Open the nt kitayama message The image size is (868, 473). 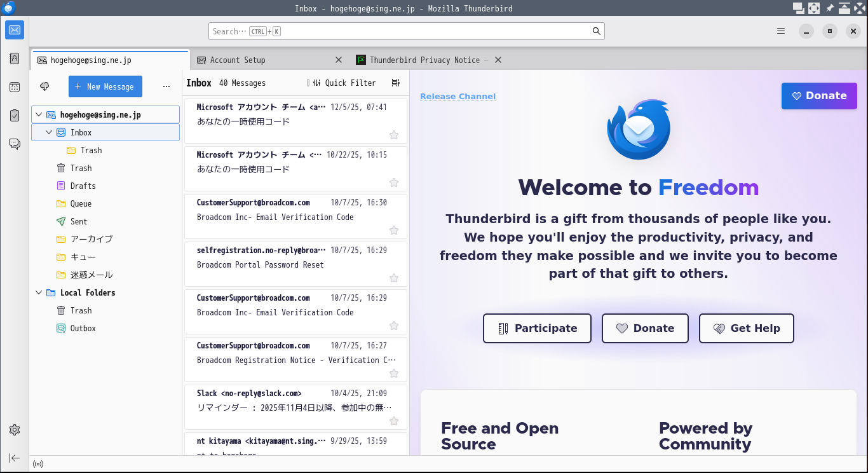[295, 444]
